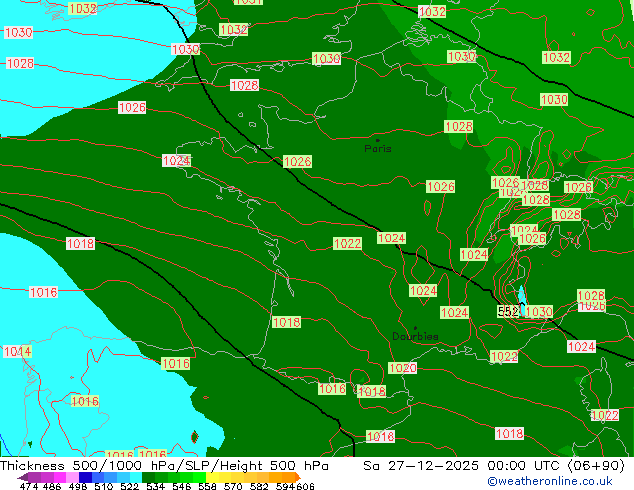Click the magenta legend swatch right of 486

click(x=60, y=477)
